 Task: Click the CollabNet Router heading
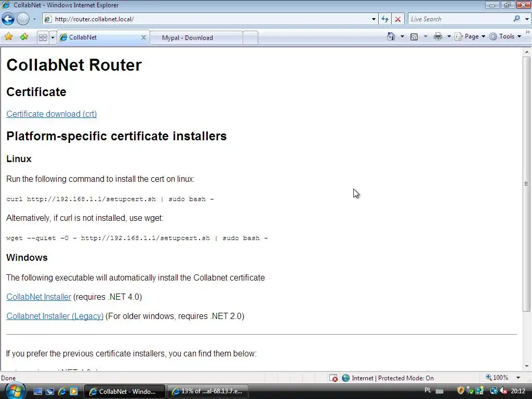click(74, 65)
